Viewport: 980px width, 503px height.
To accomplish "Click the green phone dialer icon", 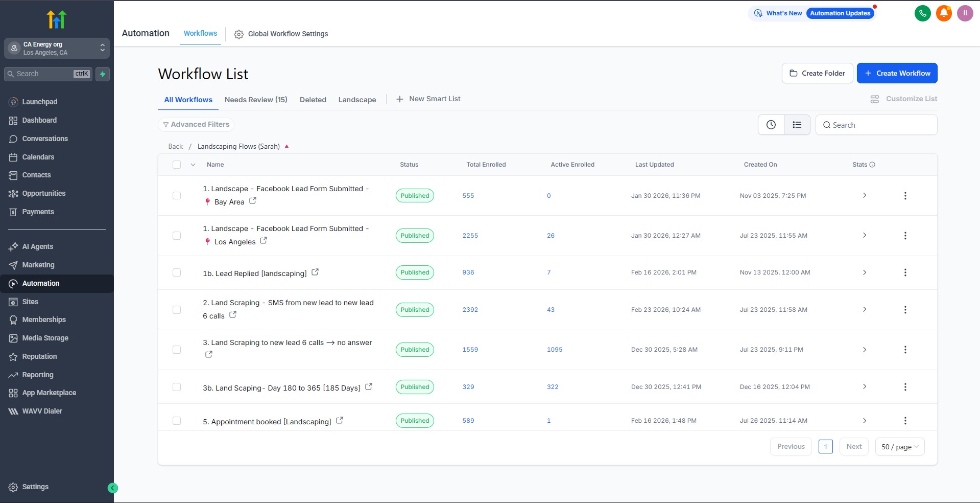I will [x=922, y=13].
